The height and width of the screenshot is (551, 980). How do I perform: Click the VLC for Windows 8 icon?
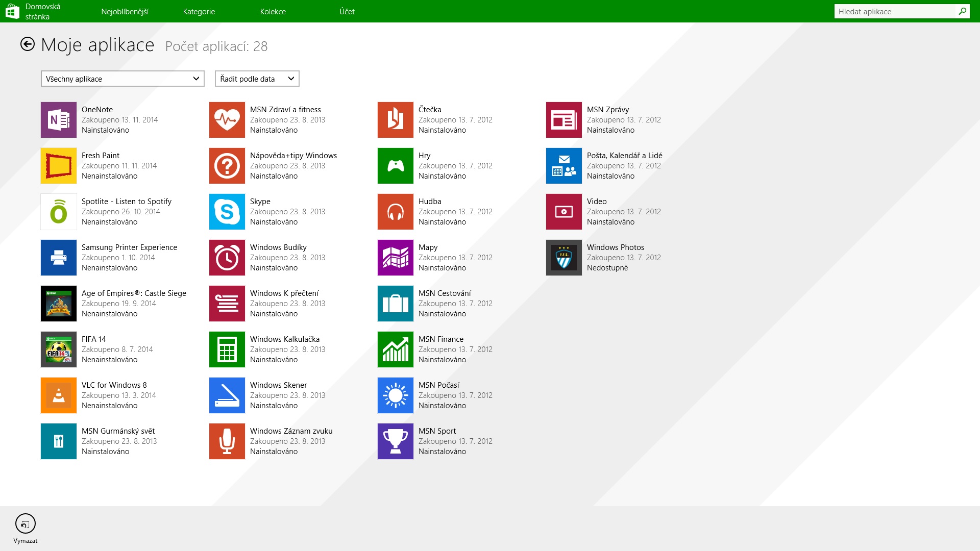point(59,395)
